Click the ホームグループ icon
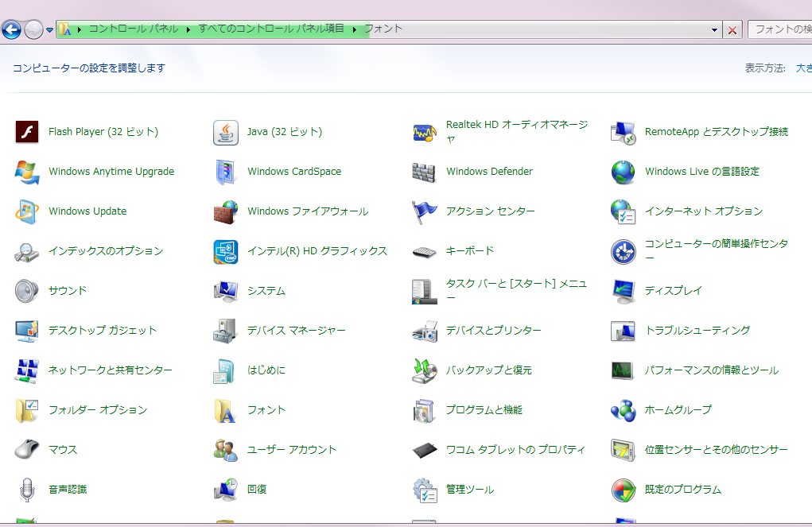The height and width of the screenshot is (527, 812). (624, 410)
